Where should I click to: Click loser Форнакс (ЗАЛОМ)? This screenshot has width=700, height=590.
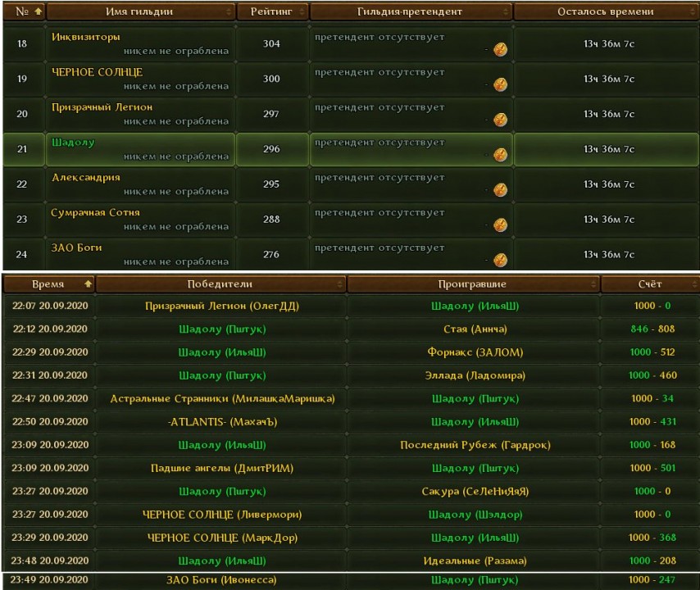point(475,352)
